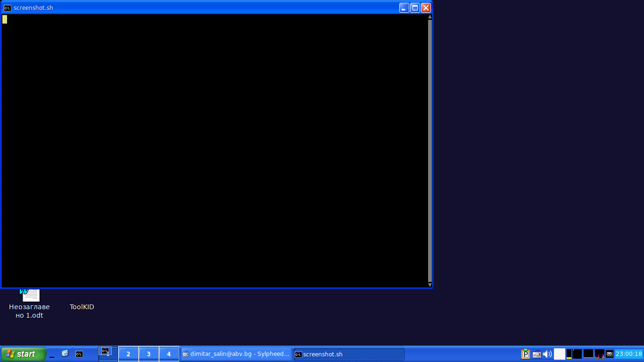Click the Sylpheed tray icon

(x=537, y=354)
